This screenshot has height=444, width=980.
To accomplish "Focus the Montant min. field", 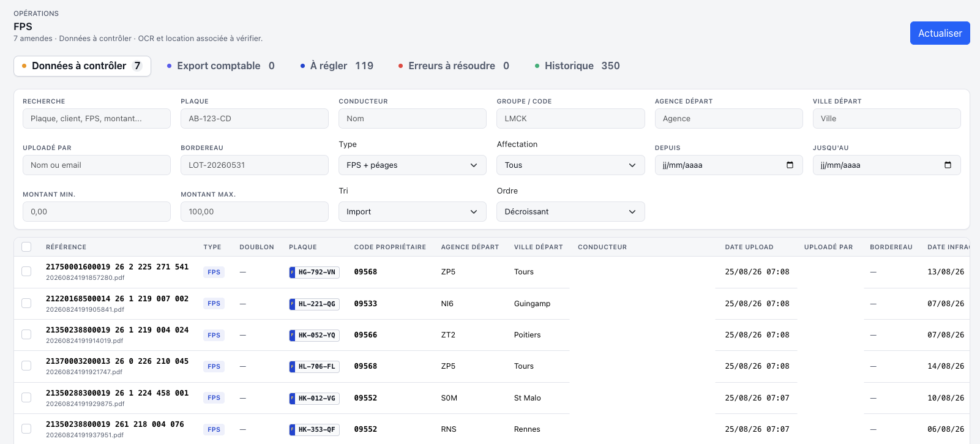I will [x=97, y=211].
